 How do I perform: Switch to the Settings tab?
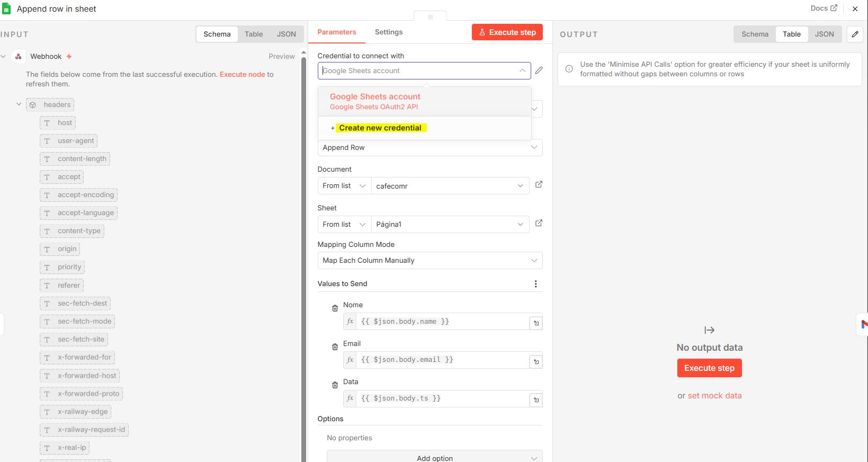(388, 32)
